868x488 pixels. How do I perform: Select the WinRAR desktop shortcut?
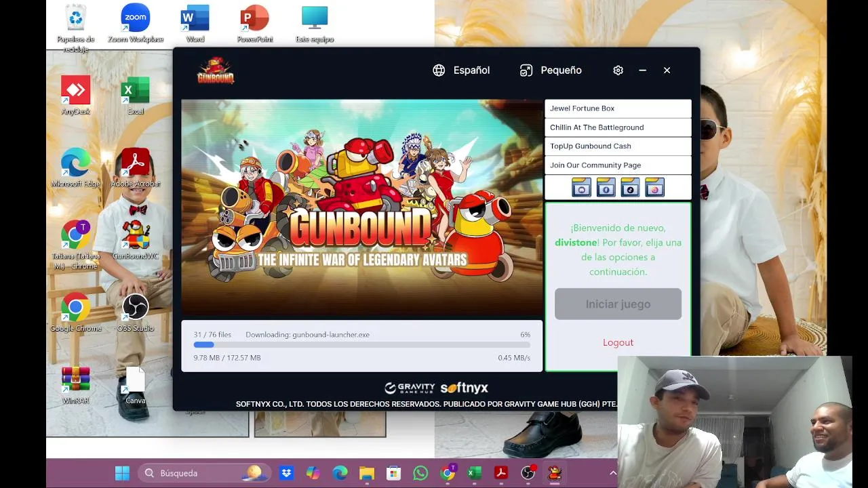(x=76, y=385)
